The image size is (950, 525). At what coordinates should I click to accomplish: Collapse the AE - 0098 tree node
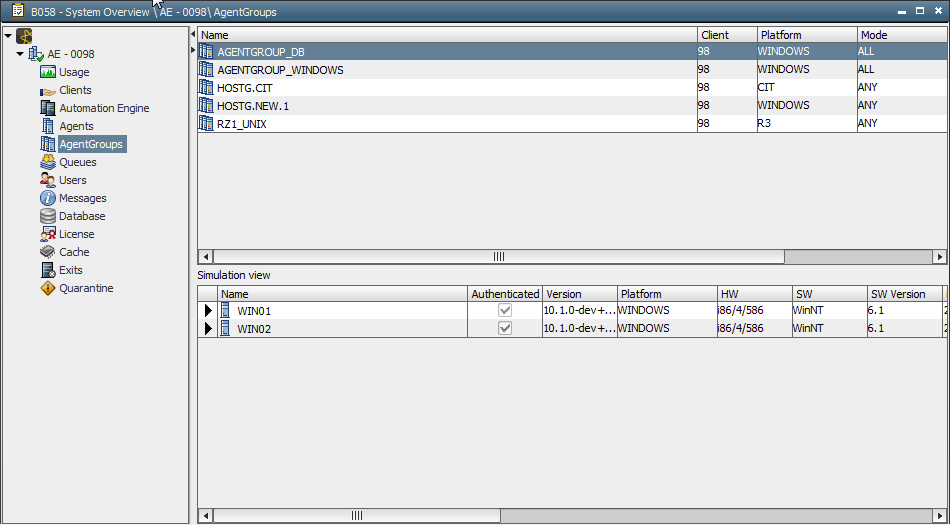click(x=20, y=54)
